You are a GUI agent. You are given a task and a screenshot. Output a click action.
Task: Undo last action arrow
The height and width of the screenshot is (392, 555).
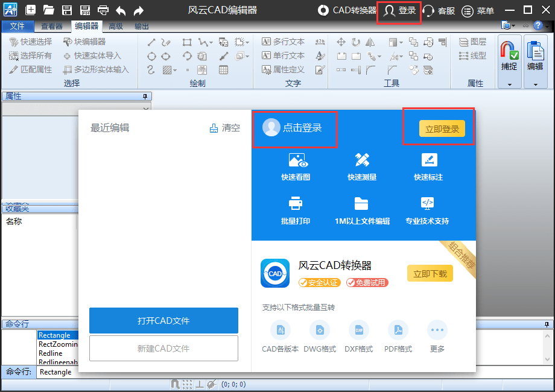tap(121, 11)
